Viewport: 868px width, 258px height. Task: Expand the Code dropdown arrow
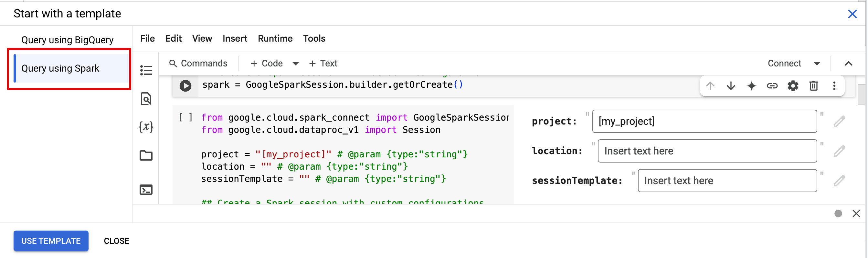pyautogui.click(x=295, y=64)
